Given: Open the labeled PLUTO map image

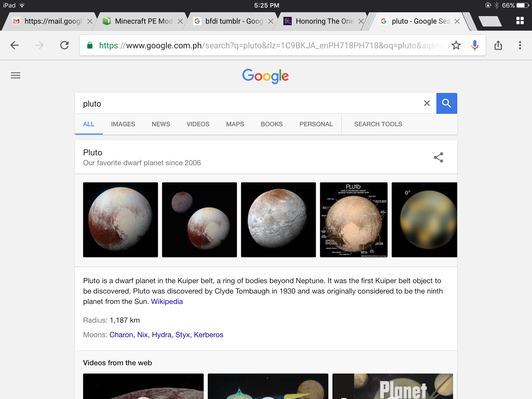Looking at the screenshot, I should coord(354,220).
